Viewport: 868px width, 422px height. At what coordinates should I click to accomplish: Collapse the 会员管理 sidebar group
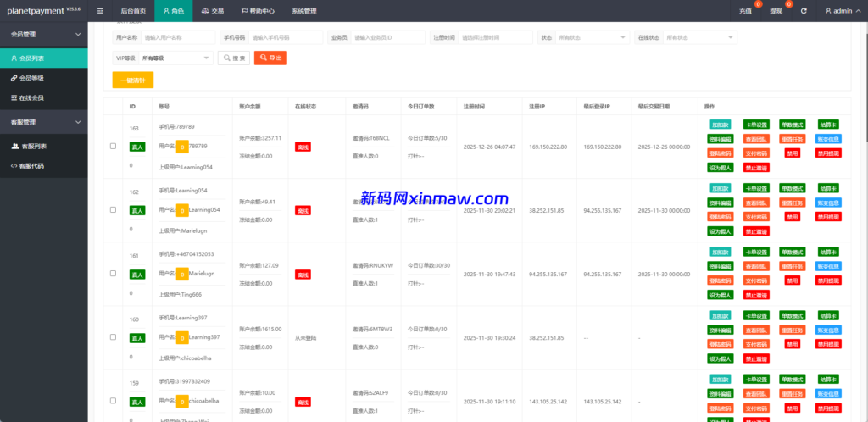pos(44,34)
